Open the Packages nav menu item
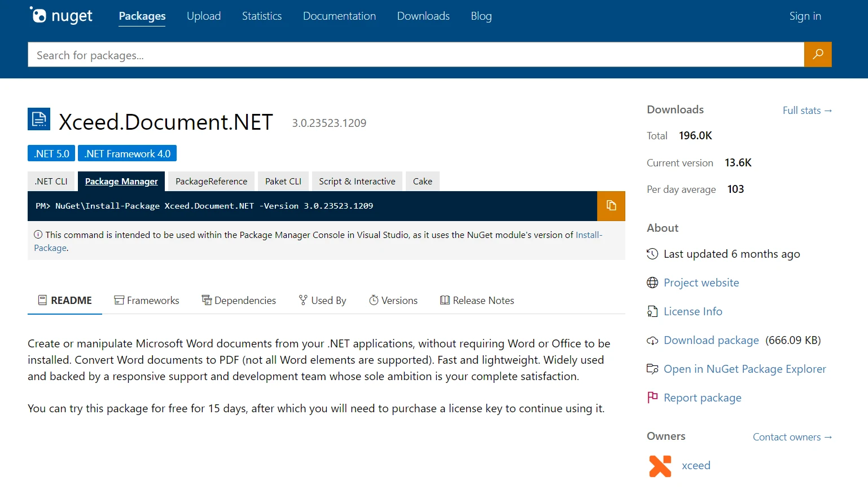This screenshot has width=868, height=494. point(142,16)
